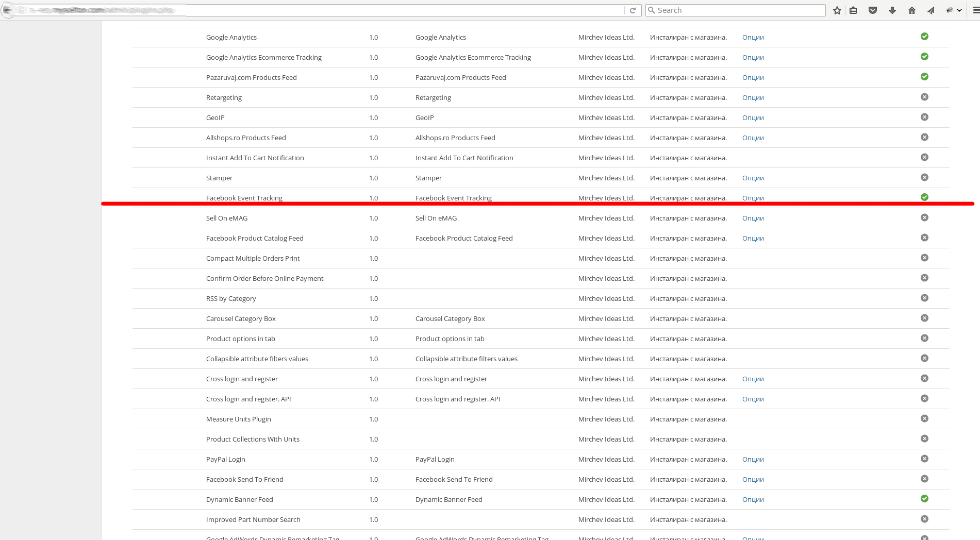
Task: Enable PayPal Login status icon
Action: pyautogui.click(x=924, y=459)
